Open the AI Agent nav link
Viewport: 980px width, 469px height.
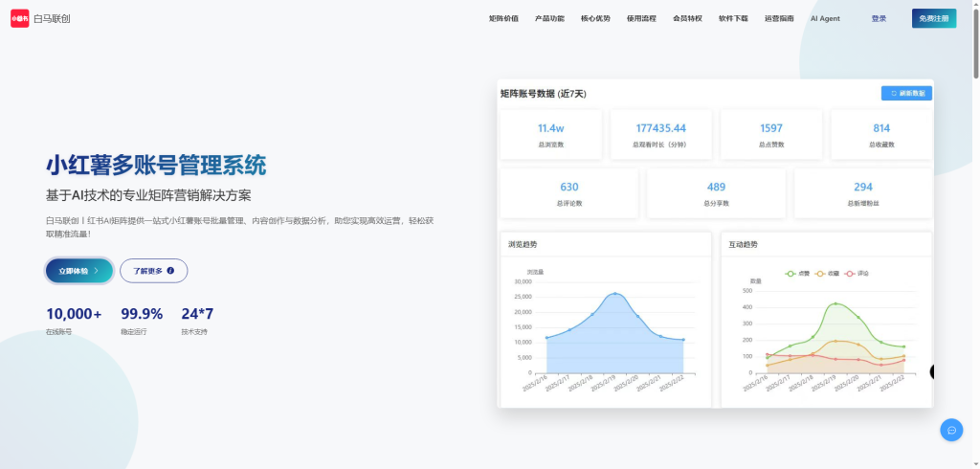pyautogui.click(x=825, y=19)
